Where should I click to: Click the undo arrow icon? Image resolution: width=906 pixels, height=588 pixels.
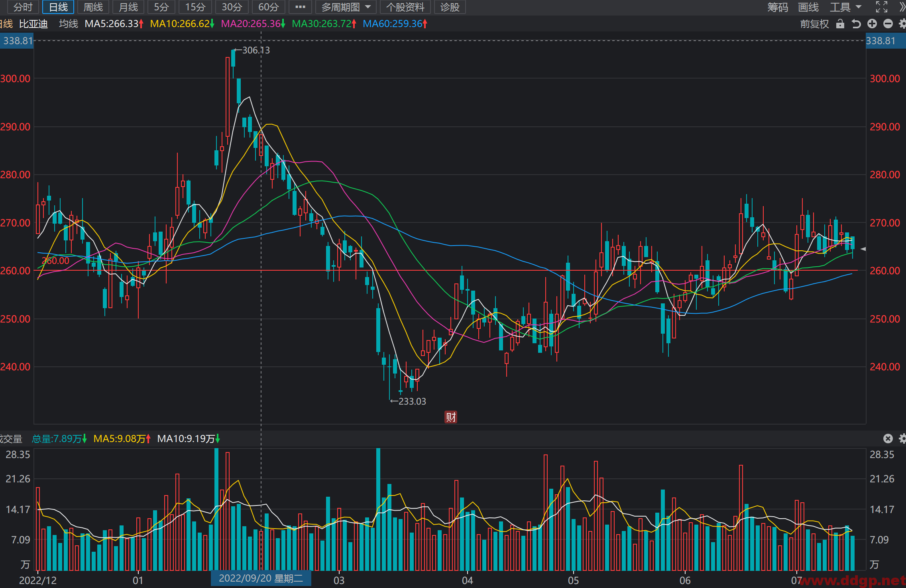pyautogui.click(x=856, y=24)
